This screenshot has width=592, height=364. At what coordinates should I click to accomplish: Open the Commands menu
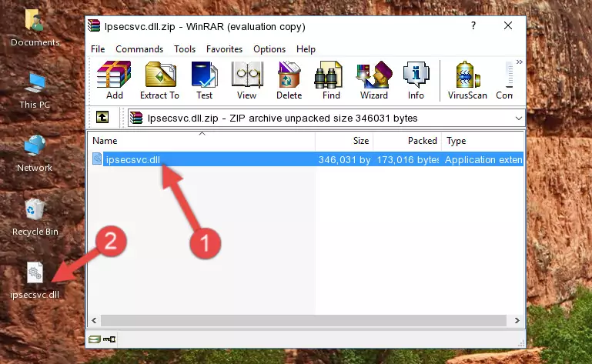tap(139, 49)
